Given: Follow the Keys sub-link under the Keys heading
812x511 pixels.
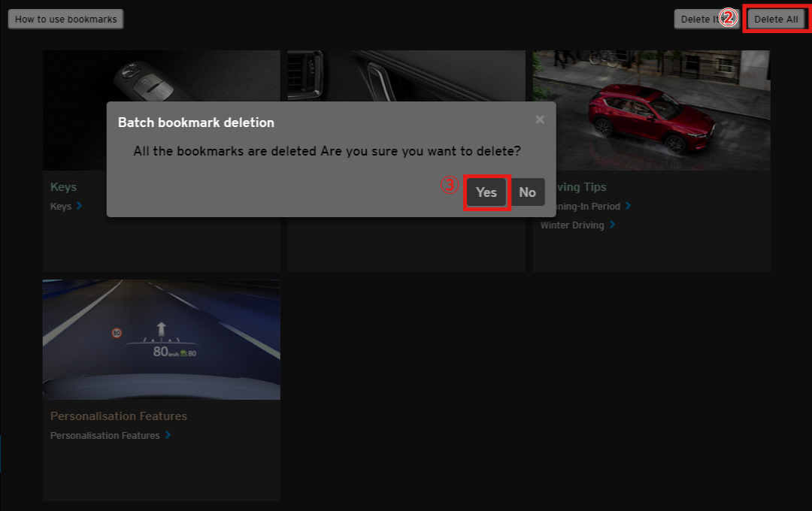Looking at the screenshot, I should click(61, 206).
